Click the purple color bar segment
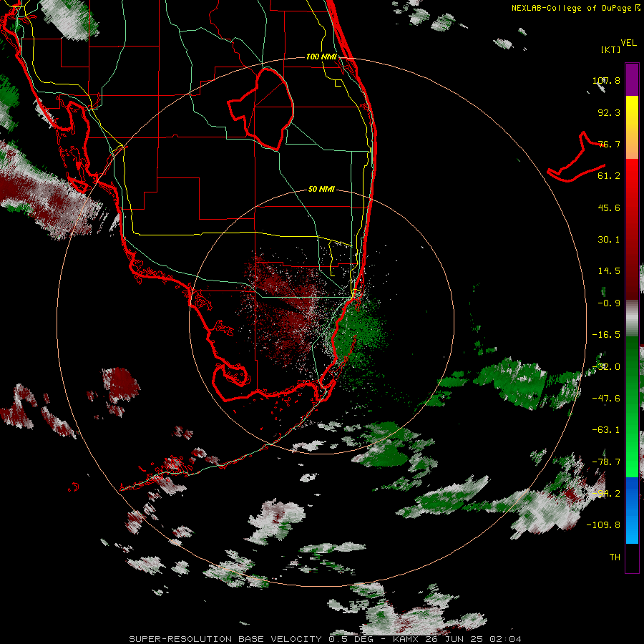This screenshot has height=644, width=644. point(632,79)
